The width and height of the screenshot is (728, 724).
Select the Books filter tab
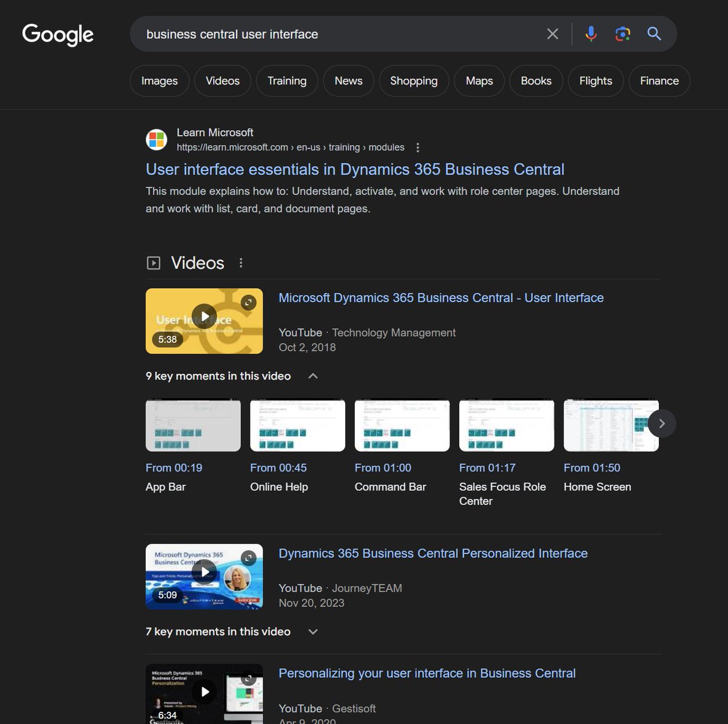click(x=536, y=81)
